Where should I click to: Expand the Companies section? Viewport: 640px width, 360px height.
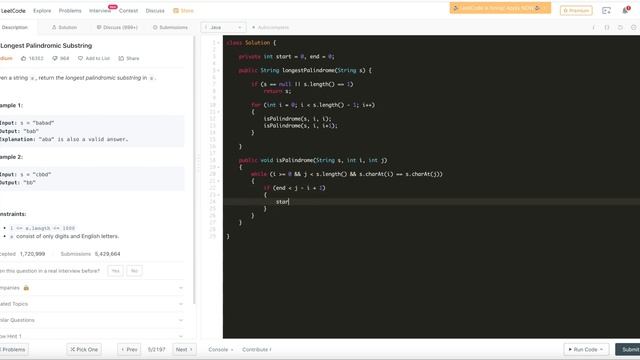[91, 288]
